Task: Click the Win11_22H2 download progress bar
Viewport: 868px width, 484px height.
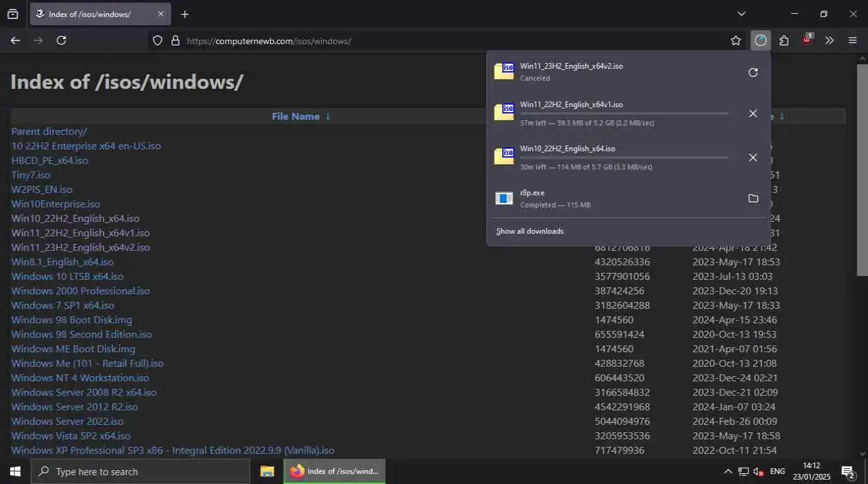Action: click(x=625, y=113)
